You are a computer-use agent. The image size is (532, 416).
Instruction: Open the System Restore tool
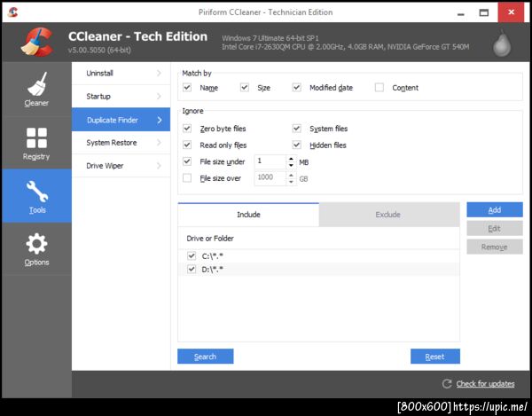pos(121,143)
